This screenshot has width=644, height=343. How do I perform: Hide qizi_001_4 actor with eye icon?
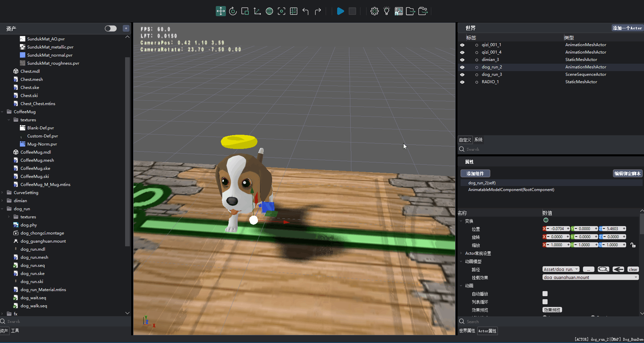click(462, 52)
